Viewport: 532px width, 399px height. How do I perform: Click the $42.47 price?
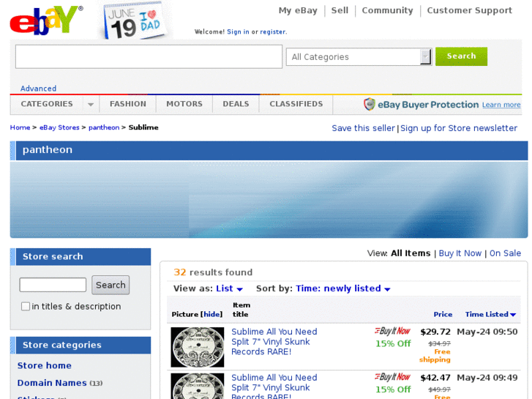(x=435, y=378)
